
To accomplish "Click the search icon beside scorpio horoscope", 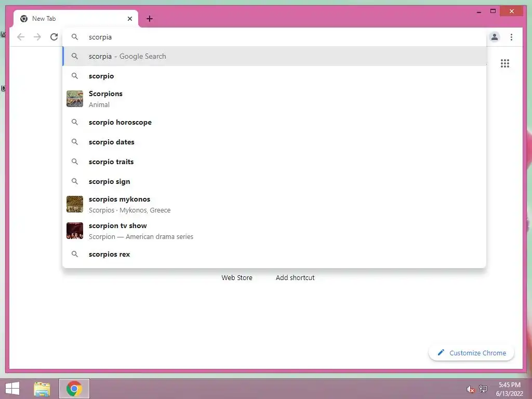I will pos(75,122).
